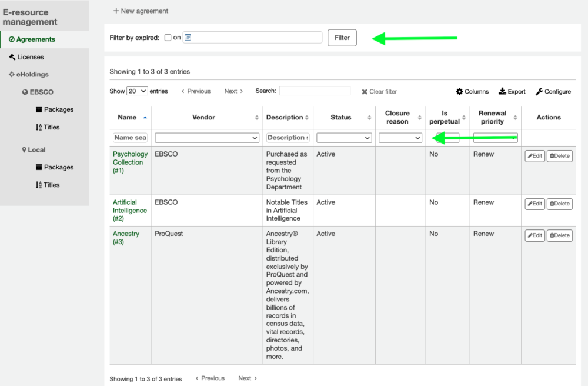Image resolution: width=588 pixels, height=386 pixels.
Task: Toggle the Filter by expired checkbox
Action: click(x=168, y=38)
